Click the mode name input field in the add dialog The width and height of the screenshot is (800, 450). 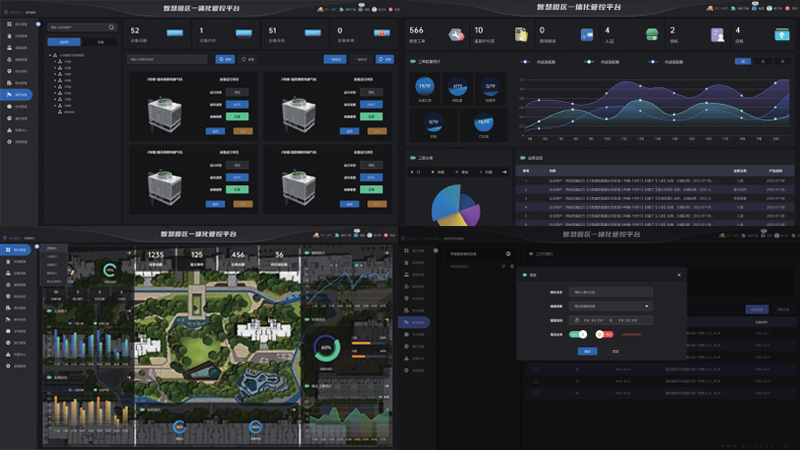click(610, 291)
